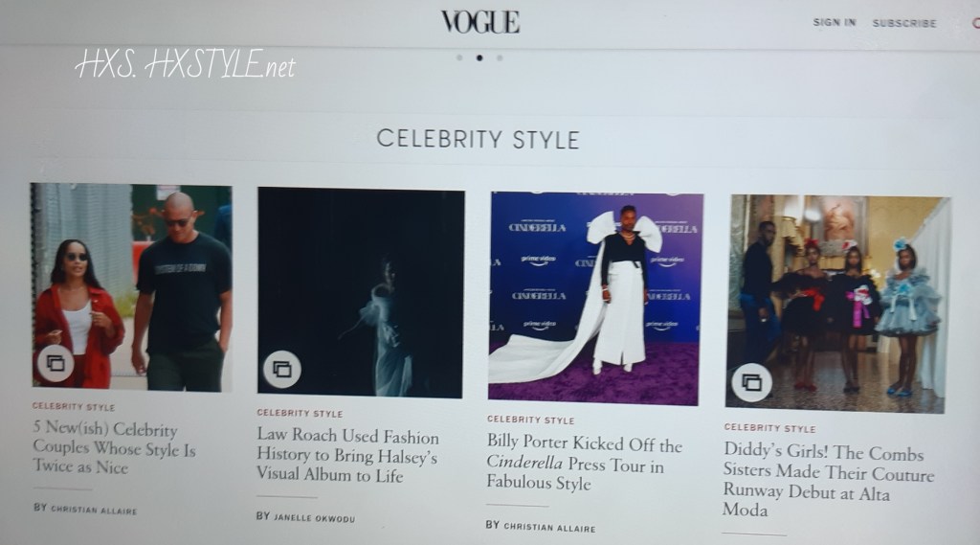Open Diddy's Girls Combs Sisters article

pos(828,481)
